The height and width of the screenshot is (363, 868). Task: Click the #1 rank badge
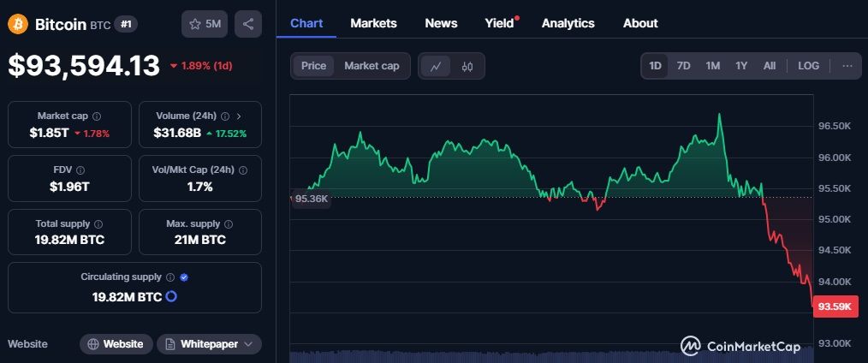tap(126, 24)
